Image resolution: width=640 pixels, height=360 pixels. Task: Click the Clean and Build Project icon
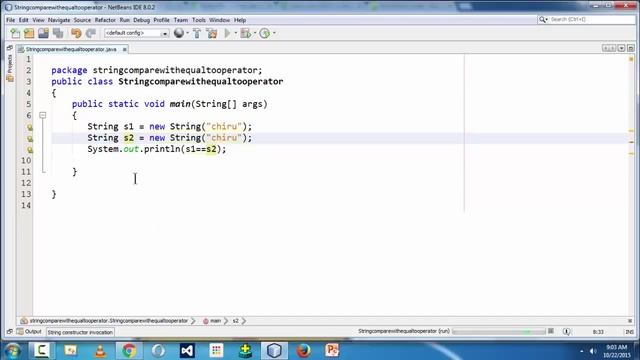(212, 33)
